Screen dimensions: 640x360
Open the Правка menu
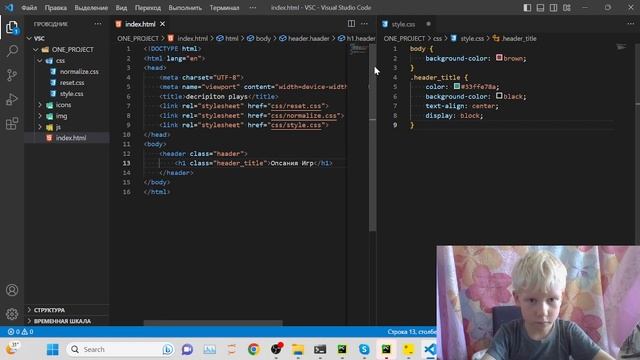click(56, 8)
